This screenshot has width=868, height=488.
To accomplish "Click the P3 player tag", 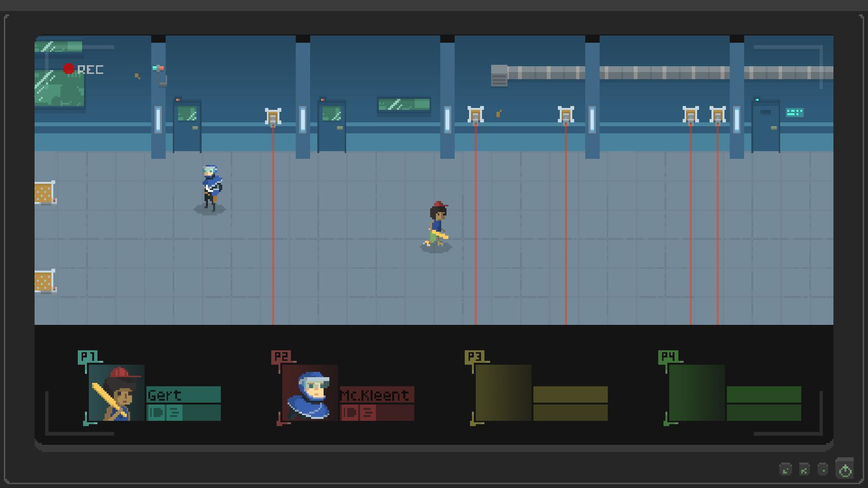I will [474, 356].
